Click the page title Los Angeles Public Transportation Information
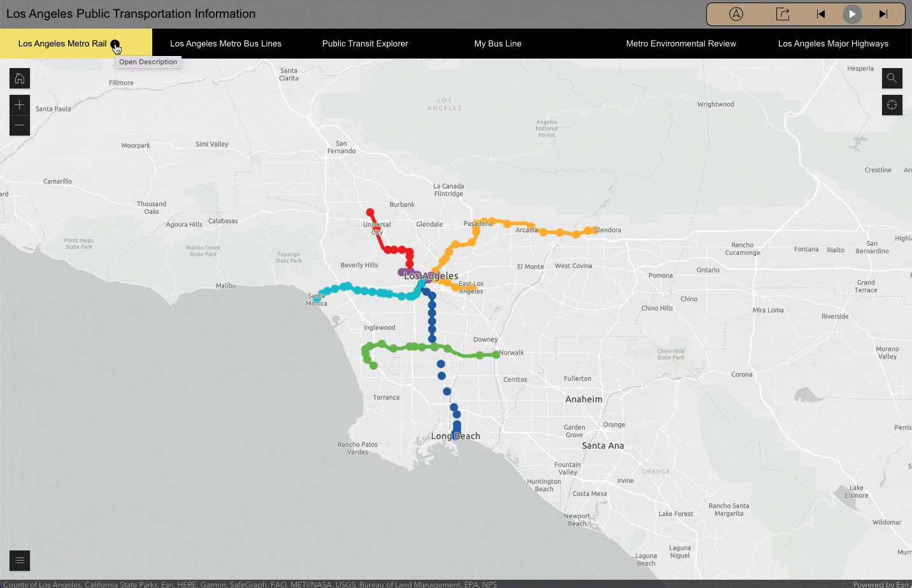Image resolution: width=912 pixels, height=588 pixels. (131, 14)
